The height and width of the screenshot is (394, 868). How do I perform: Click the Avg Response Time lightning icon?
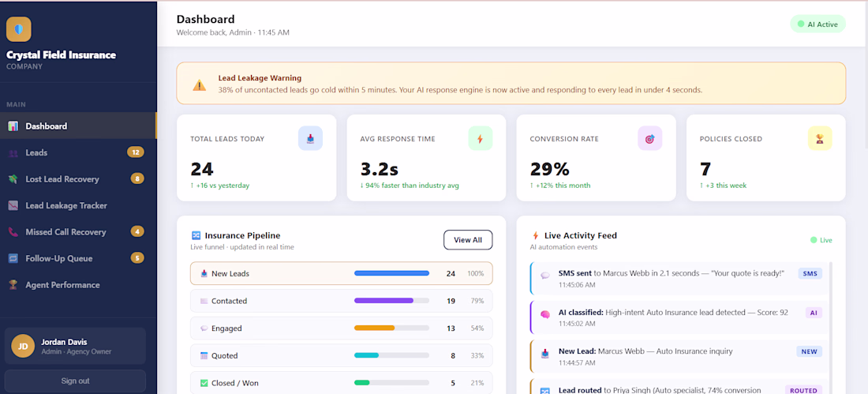click(x=480, y=138)
